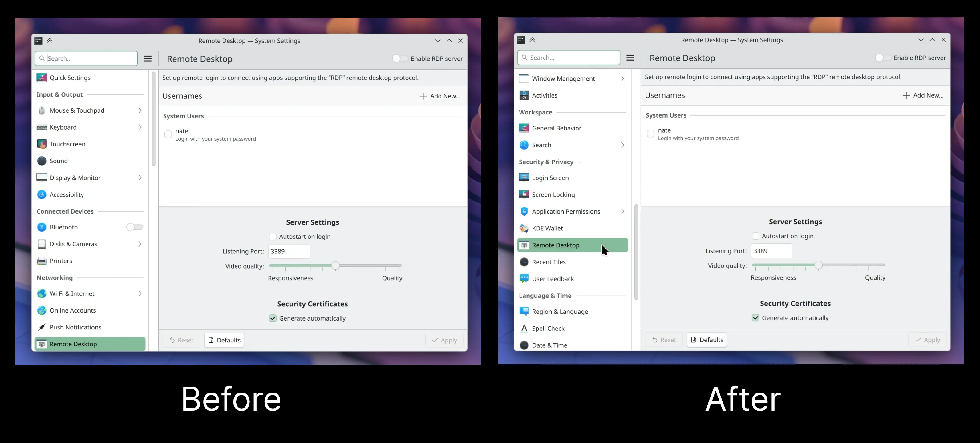Image resolution: width=980 pixels, height=443 pixels.
Task: Check the nate user checkbox in Before window
Action: pos(168,134)
